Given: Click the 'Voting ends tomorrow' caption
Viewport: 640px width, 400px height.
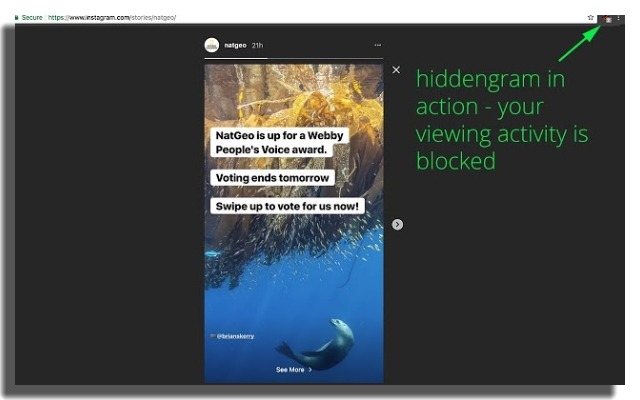Looking at the screenshot, I should (x=272, y=178).
